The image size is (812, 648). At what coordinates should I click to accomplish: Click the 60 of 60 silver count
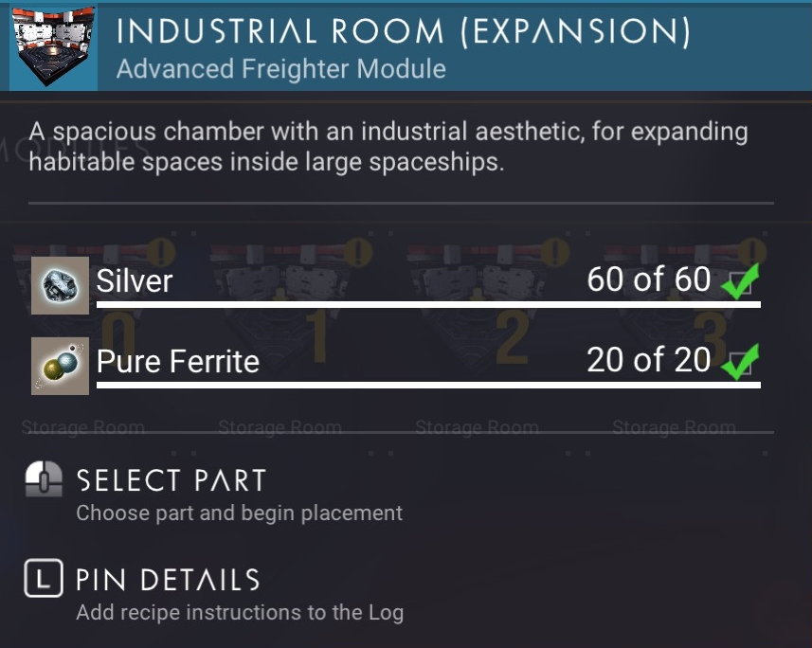tap(649, 279)
